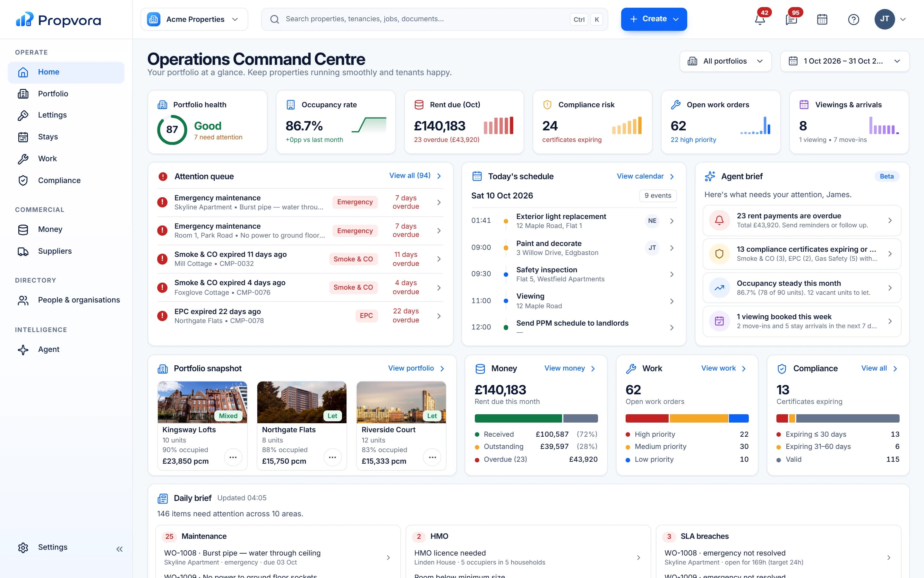Click the search properties input field
The image size is (924, 578).
[434, 19]
